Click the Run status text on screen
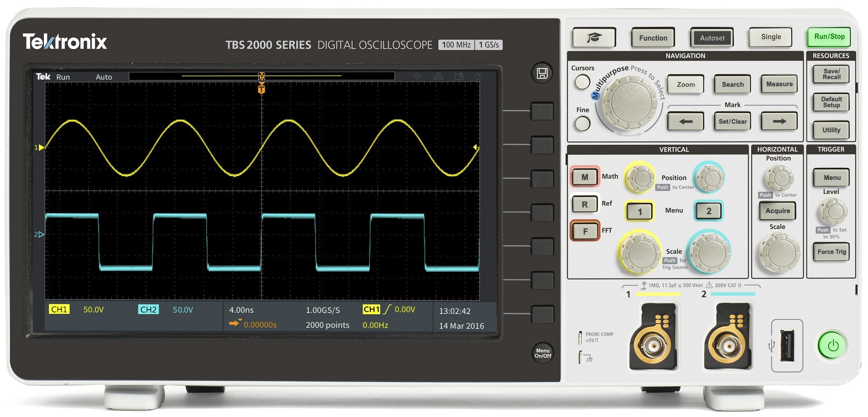The height and width of the screenshot is (417, 868). point(63,77)
